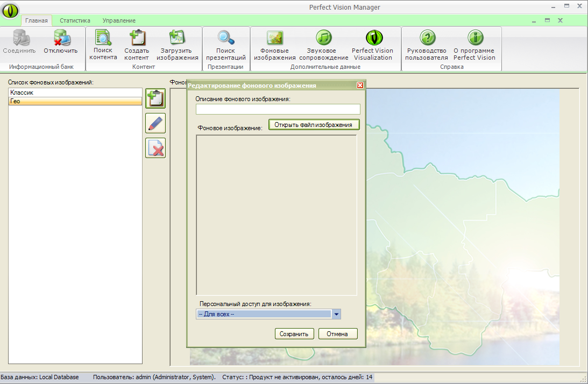Click the Perfect Vision application logo button
The width and height of the screenshot is (588, 384).
click(10, 11)
